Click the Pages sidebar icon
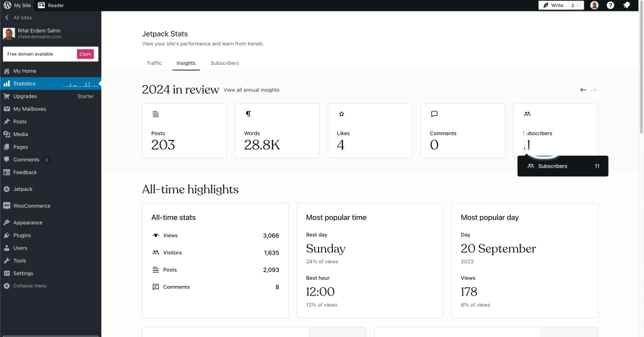 coord(6,147)
